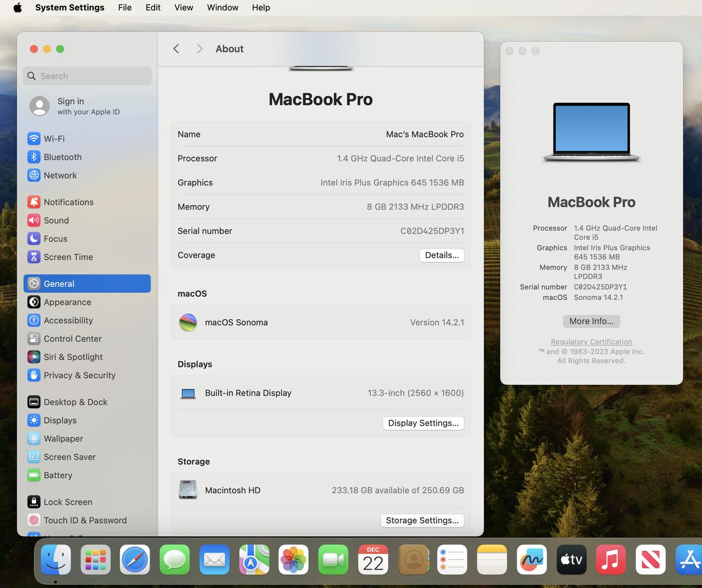Open Wallpaper settings
Image resolution: width=702 pixels, height=588 pixels.
pos(87,438)
